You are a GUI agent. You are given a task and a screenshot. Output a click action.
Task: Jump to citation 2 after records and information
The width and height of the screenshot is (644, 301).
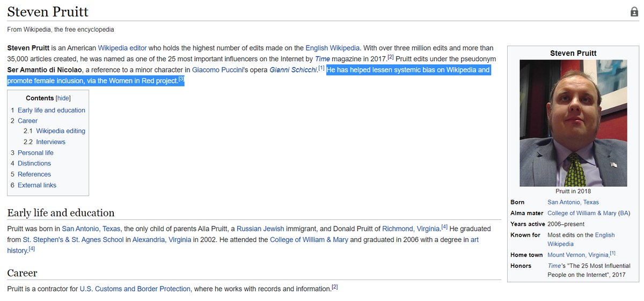coord(334,287)
